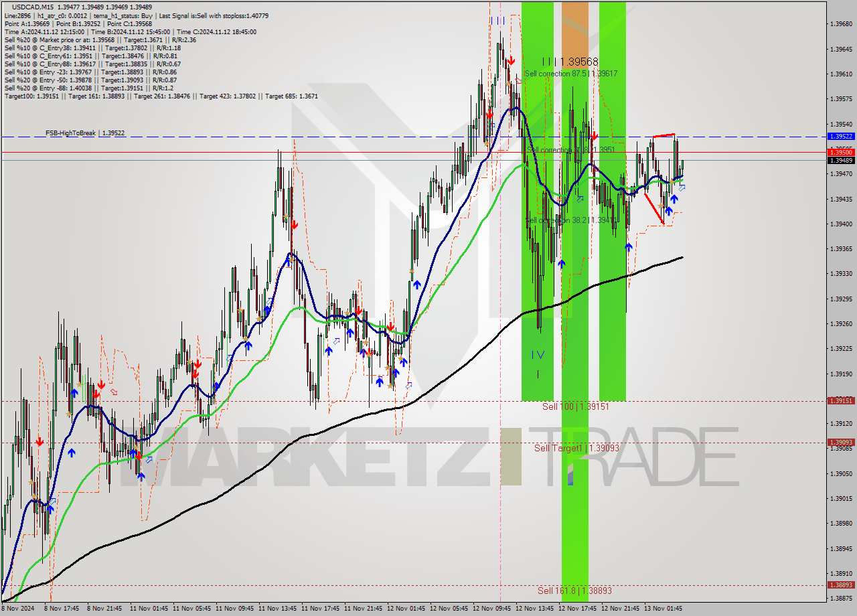
Task: Select the '12 Nov 21:45' time label
Action: coord(620,609)
